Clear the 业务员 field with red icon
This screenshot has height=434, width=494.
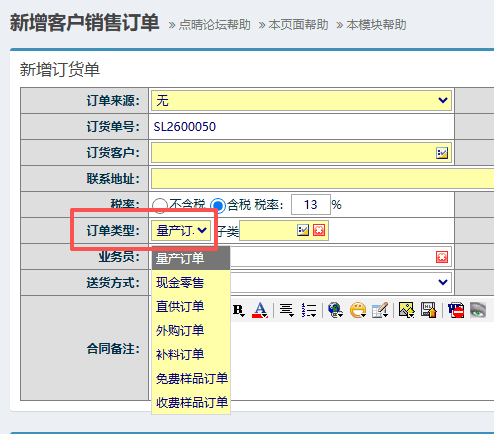pyautogui.click(x=442, y=257)
